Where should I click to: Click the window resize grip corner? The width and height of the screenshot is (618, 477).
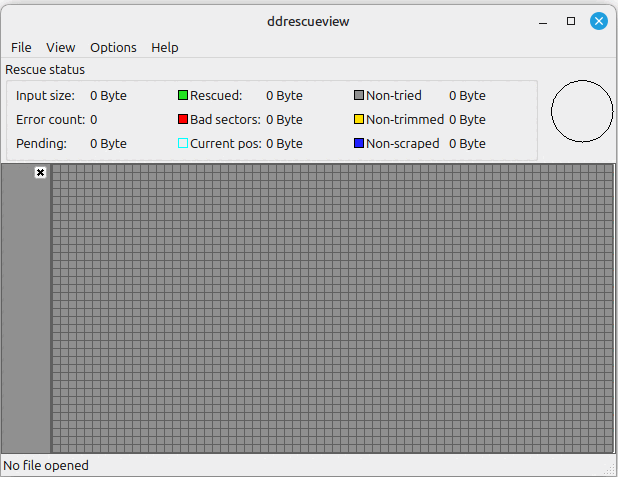tap(611, 469)
